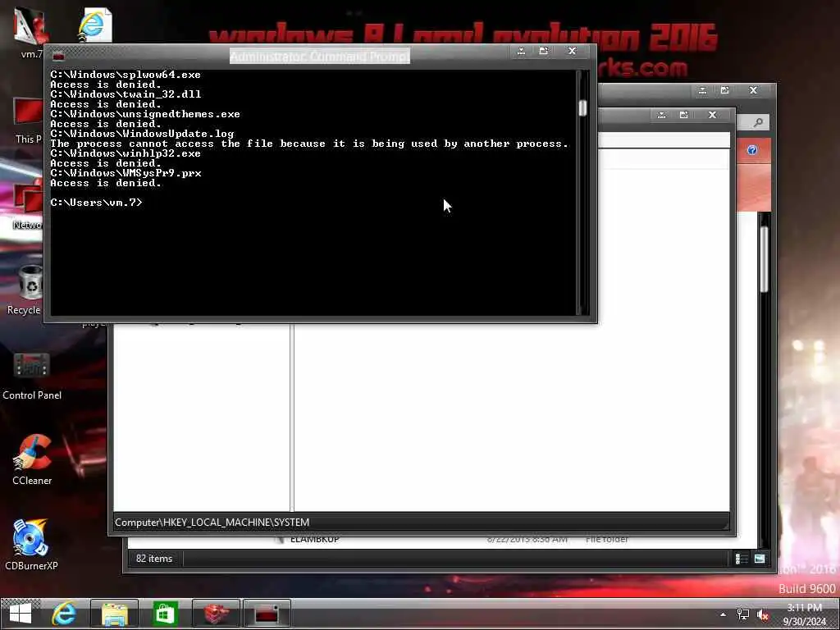Switch to Command Prompt taskbar button

pos(267,614)
